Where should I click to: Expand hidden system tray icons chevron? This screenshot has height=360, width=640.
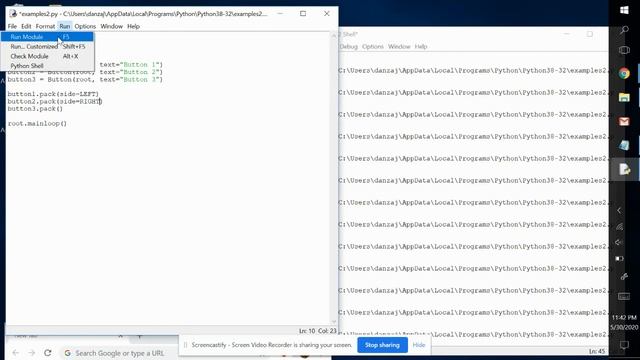[619, 210]
